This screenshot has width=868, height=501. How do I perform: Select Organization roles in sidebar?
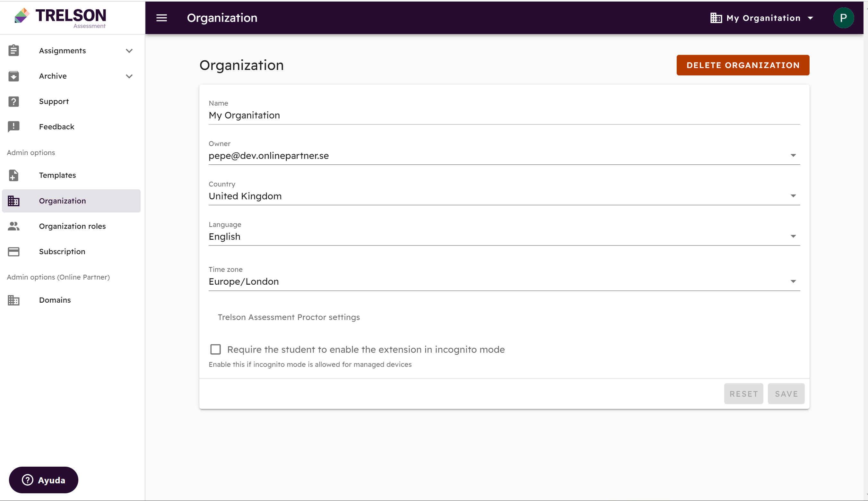(x=71, y=226)
